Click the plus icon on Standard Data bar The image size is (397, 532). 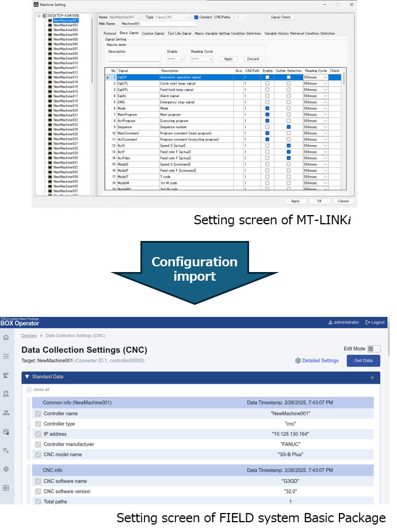coord(372,377)
